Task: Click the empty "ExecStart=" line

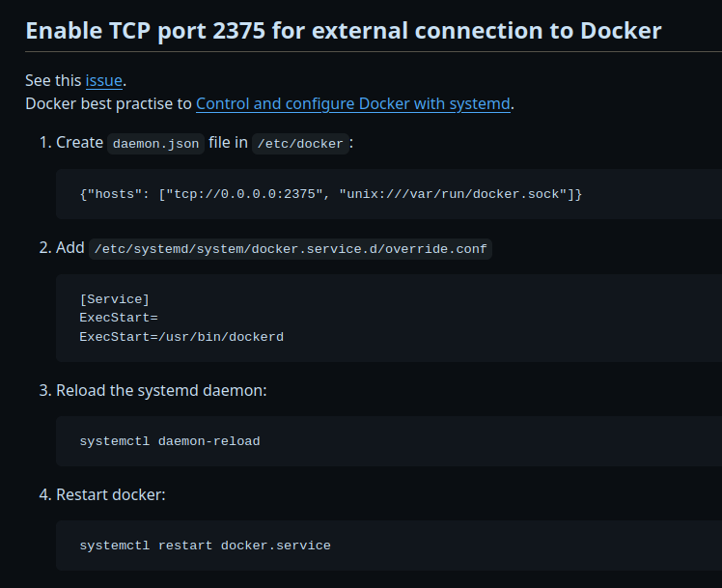Action: click(118, 318)
